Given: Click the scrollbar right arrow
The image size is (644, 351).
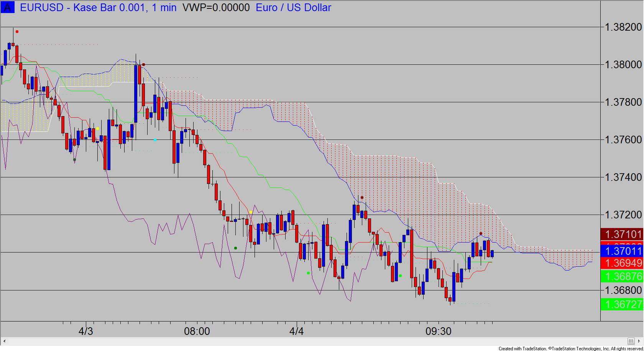Looking at the screenshot, I should [640, 341].
